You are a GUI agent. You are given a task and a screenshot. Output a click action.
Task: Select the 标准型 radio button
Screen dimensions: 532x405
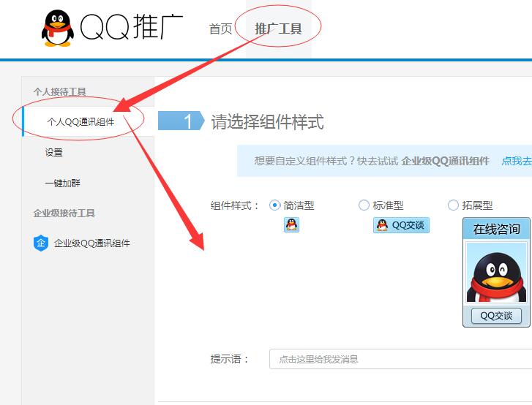pyautogui.click(x=364, y=205)
